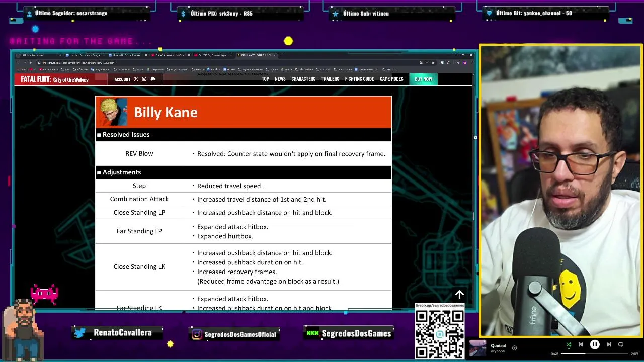This screenshot has height=362, width=644.
Task: Open the TOP menu item
Action: pos(265,79)
